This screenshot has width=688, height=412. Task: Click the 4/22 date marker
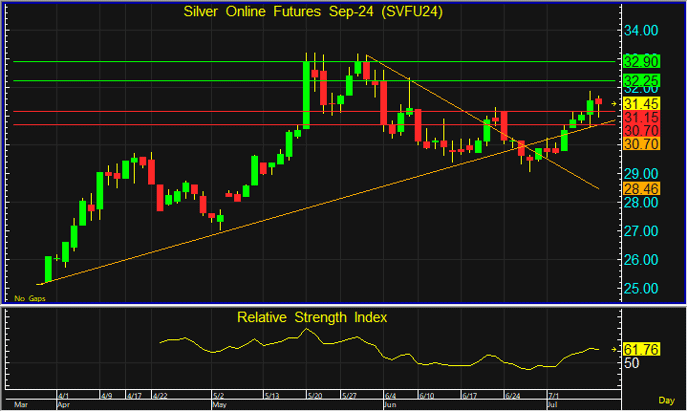[x=160, y=396]
